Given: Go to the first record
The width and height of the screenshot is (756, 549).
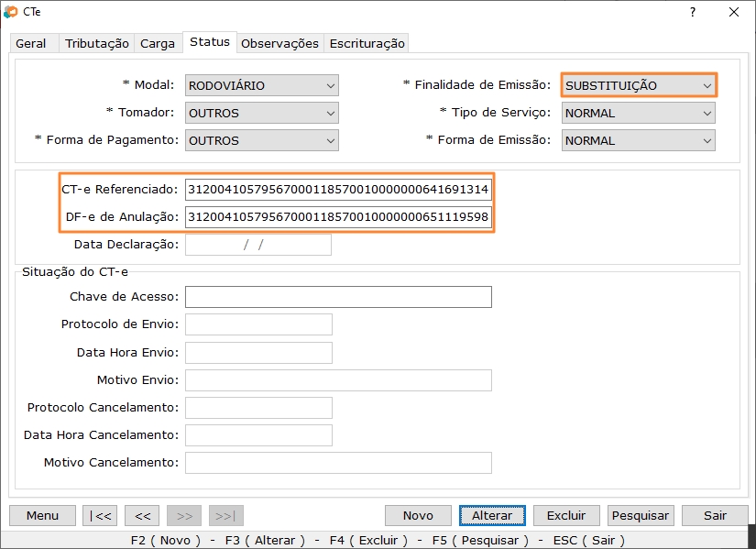Looking at the screenshot, I should [100, 515].
